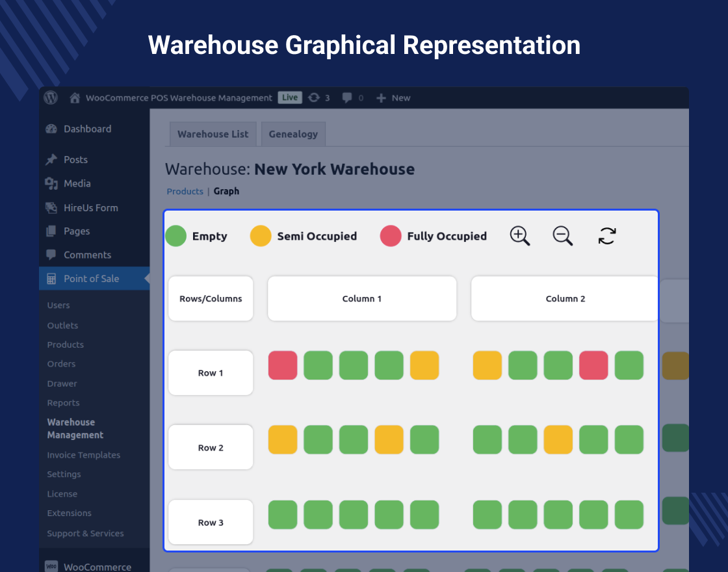Click the zoom in magnifier icon
The width and height of the screenshot is (728, 572).
(x=519, y=236)
